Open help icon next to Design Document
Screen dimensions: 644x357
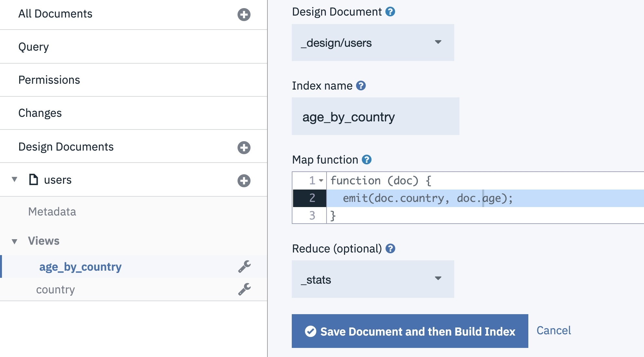pyautogui.click(x=390, y=12)
